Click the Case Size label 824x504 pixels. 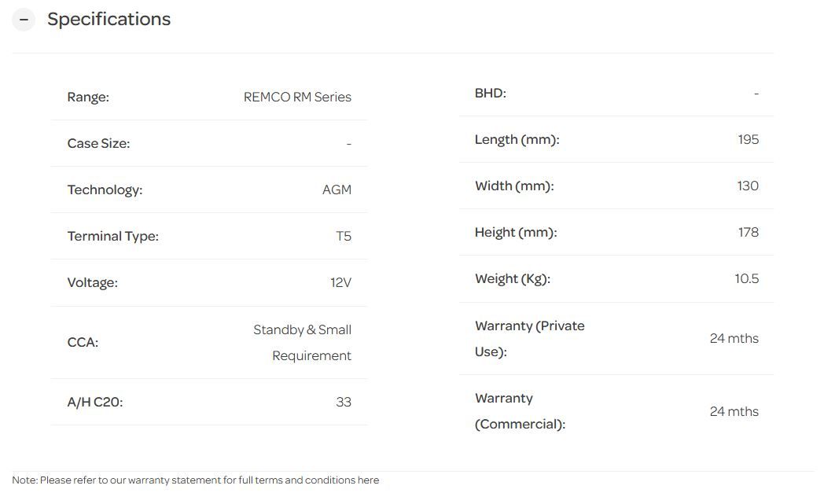pyautogui.click(x=98, y=144)
